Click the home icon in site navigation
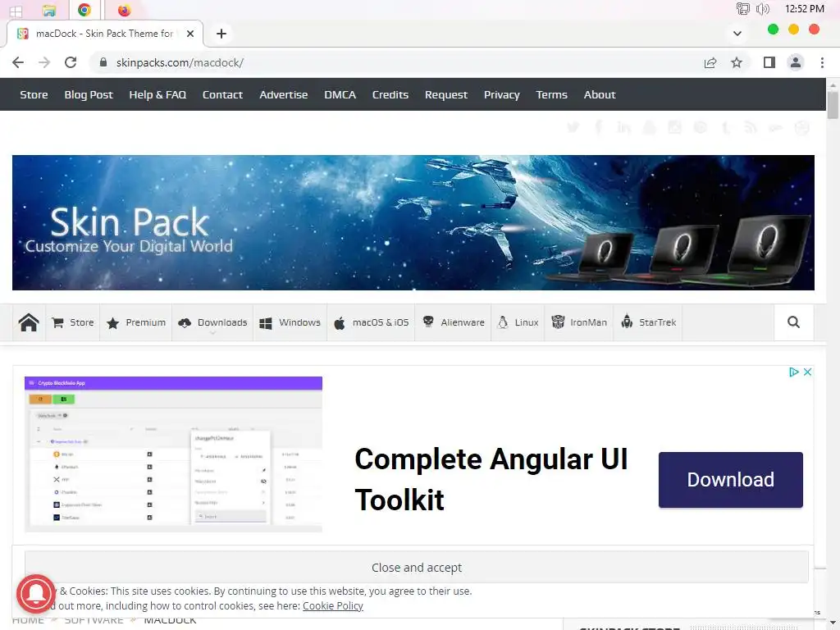840x630 pixels. [x=29, y=322]
